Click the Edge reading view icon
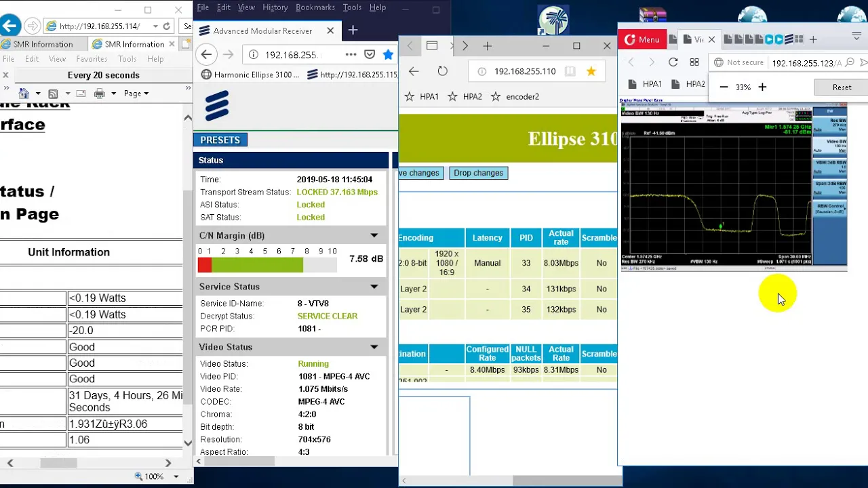This screenshot has width=868, height=488. pos(570,71)
